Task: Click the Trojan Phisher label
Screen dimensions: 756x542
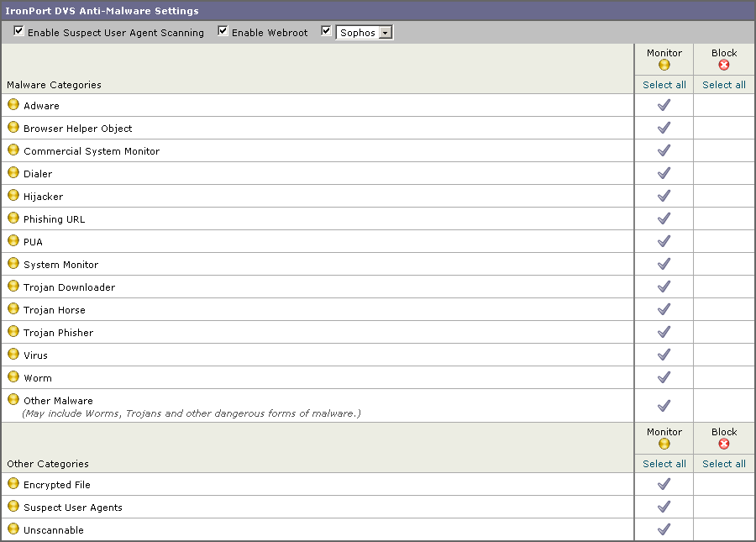Action: point(58,333)
